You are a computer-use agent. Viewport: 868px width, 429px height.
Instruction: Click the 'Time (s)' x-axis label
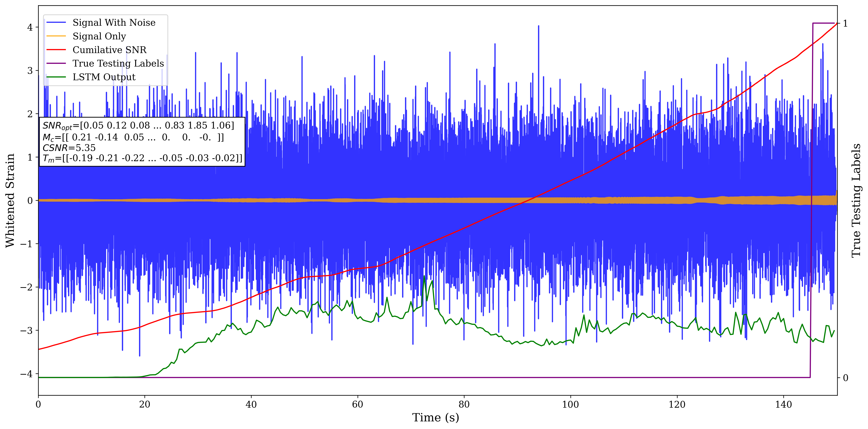[x=435, y=418]
